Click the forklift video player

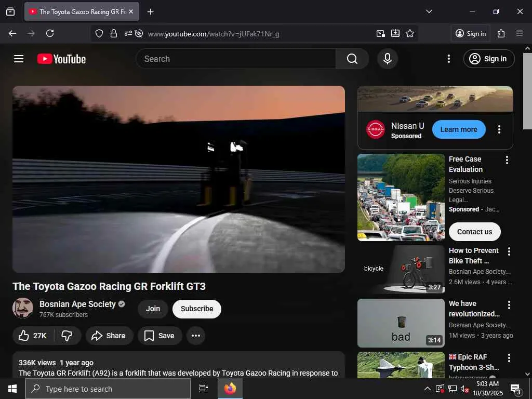[179, 179]
